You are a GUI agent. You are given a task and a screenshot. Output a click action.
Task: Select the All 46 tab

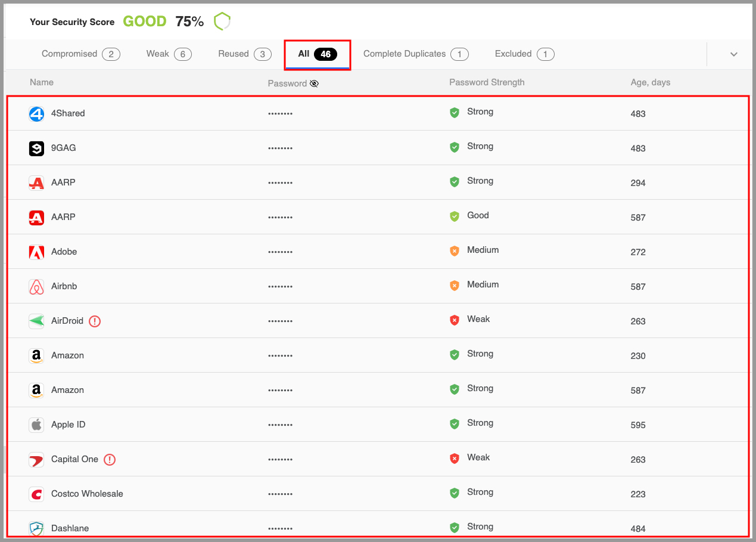318,54
